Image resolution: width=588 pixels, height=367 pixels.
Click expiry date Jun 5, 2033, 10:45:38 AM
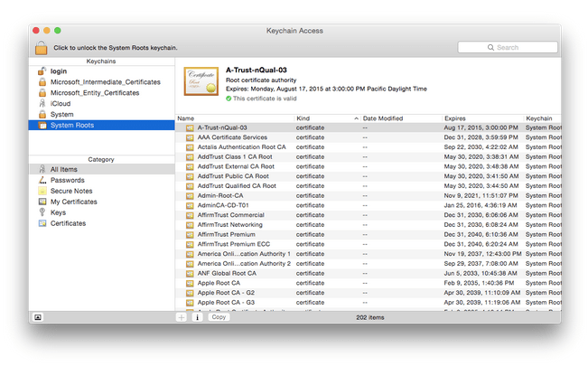click(481, 274)
